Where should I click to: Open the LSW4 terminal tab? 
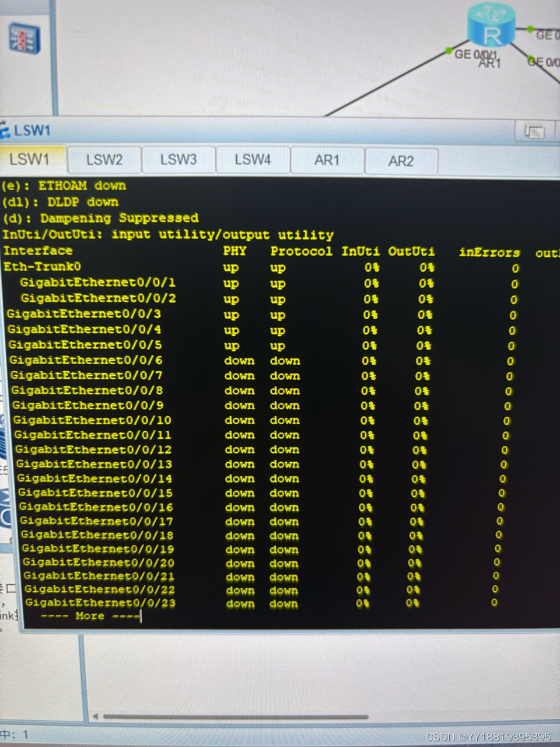pos(253,159)
